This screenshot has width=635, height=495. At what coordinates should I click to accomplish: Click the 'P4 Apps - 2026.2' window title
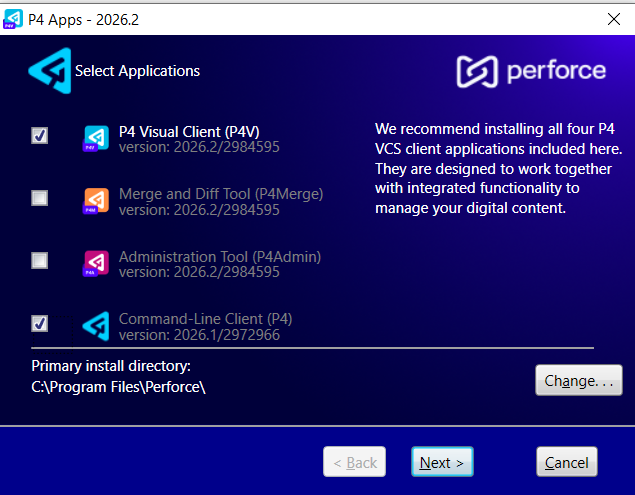(83, 19)
